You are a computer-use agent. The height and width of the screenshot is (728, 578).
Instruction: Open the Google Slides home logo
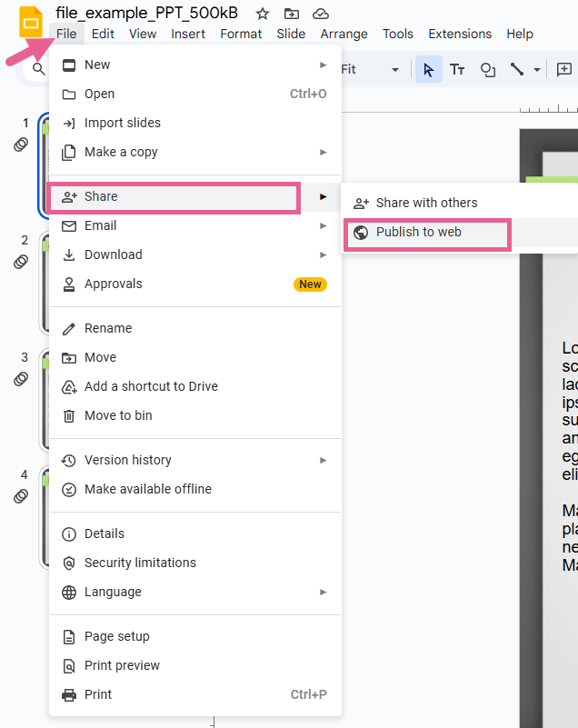[30, 22]
